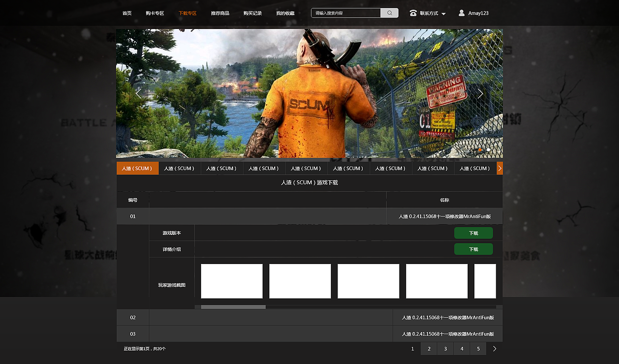Open the 购买记录 navigation item

pyautogui.click(x=252, y=13)
